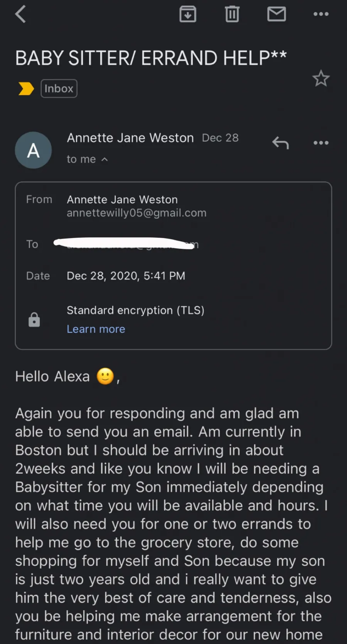Reply using the curved arrow icon
The width and height of the screenshot is (347, 644).
click(x=280, y=143)
